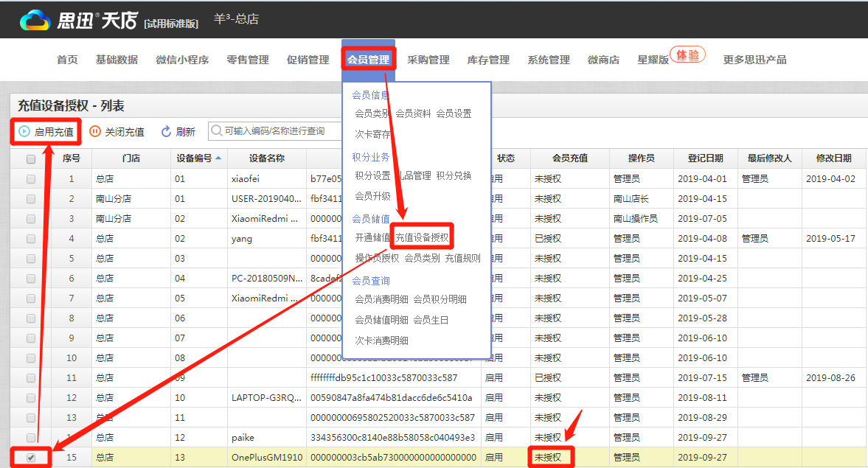This screenshot has width=868, height=468.
Task: Open the 微商店 menu
Action: 603,60
